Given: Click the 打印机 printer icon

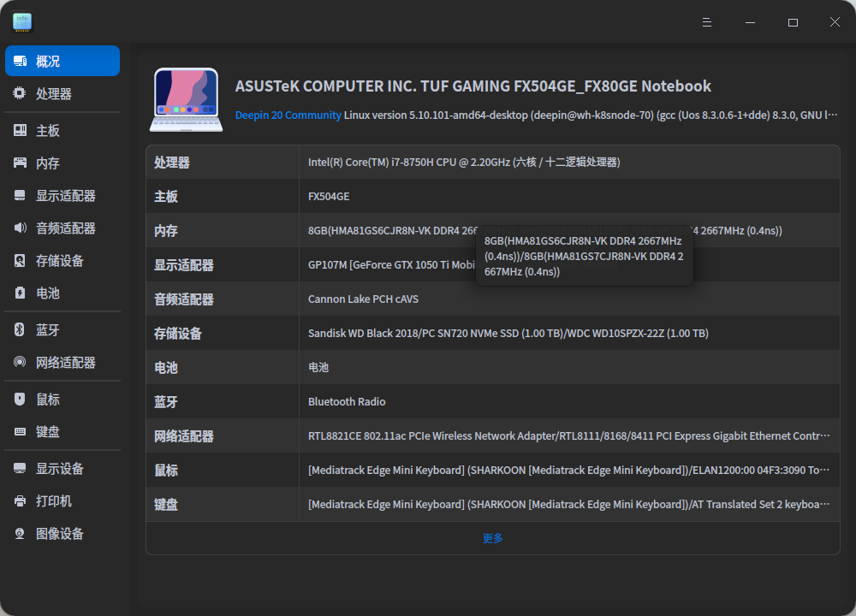Looking at the screenshot, I should click(x=20, y=500).
